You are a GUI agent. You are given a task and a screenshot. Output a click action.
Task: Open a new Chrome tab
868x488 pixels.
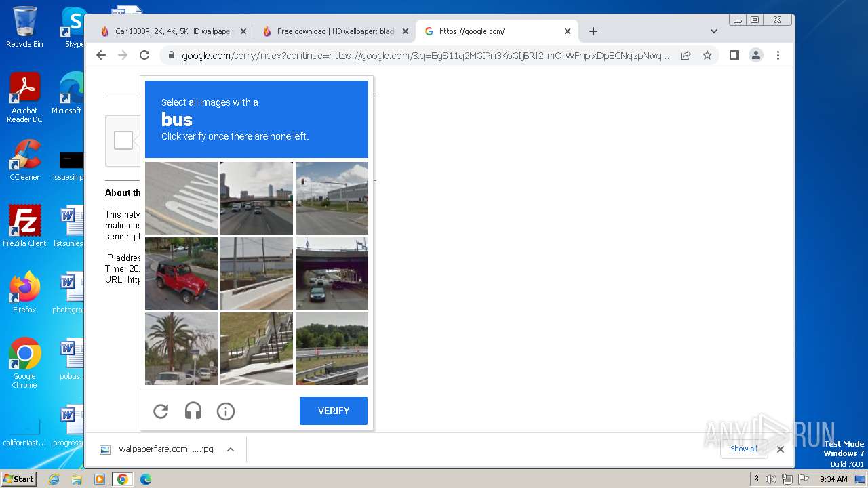pos(593,31)
